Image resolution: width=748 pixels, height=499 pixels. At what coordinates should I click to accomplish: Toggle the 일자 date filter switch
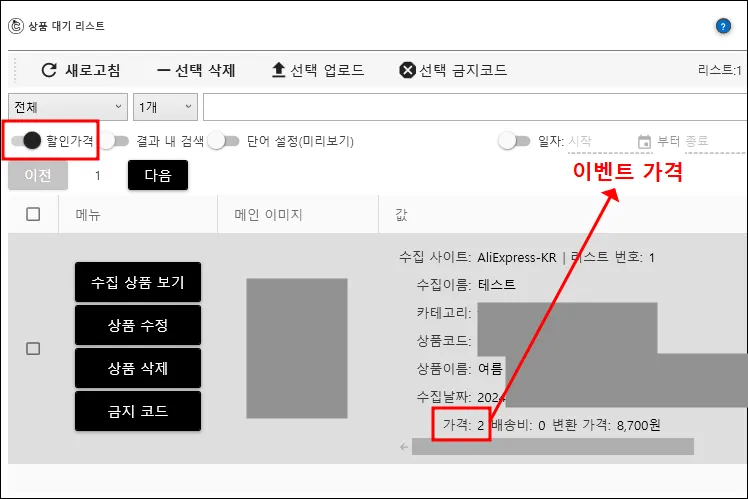514,141
